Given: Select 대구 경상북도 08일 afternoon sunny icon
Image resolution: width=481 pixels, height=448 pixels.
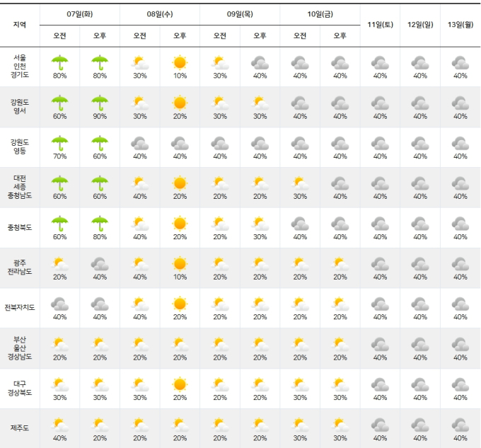Looking at the screenshot, I should coord(180,384).
